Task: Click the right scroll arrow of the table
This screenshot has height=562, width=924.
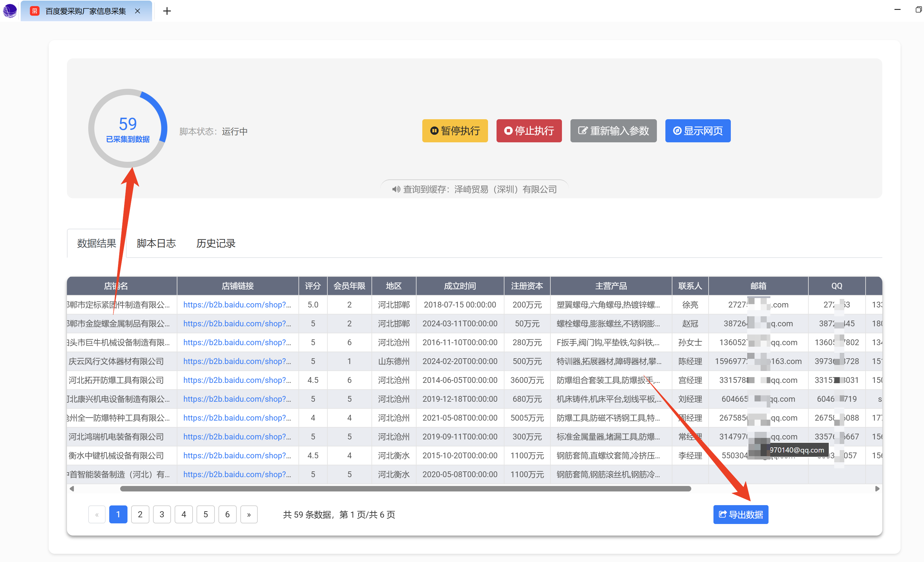Action: (x=877, y=488)
